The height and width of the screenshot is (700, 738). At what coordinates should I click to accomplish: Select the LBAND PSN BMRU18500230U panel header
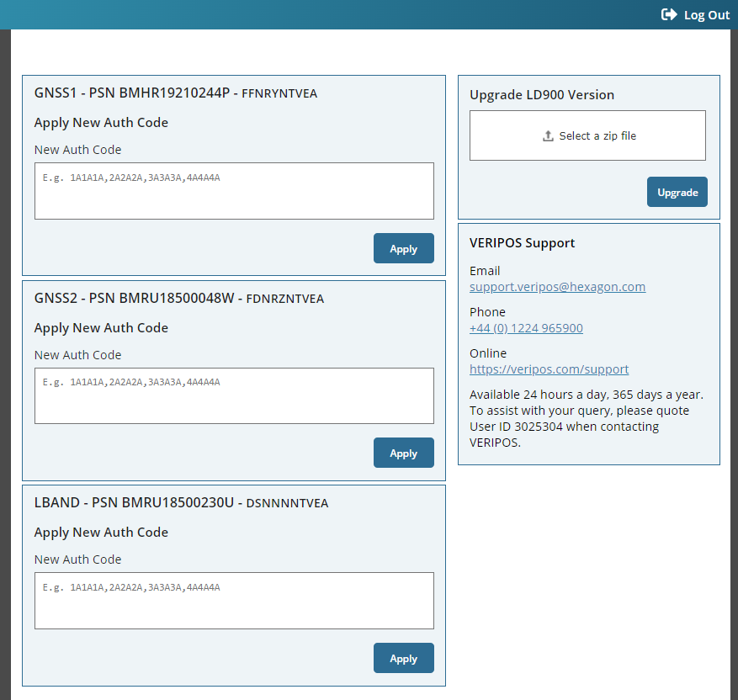[182, 502]
